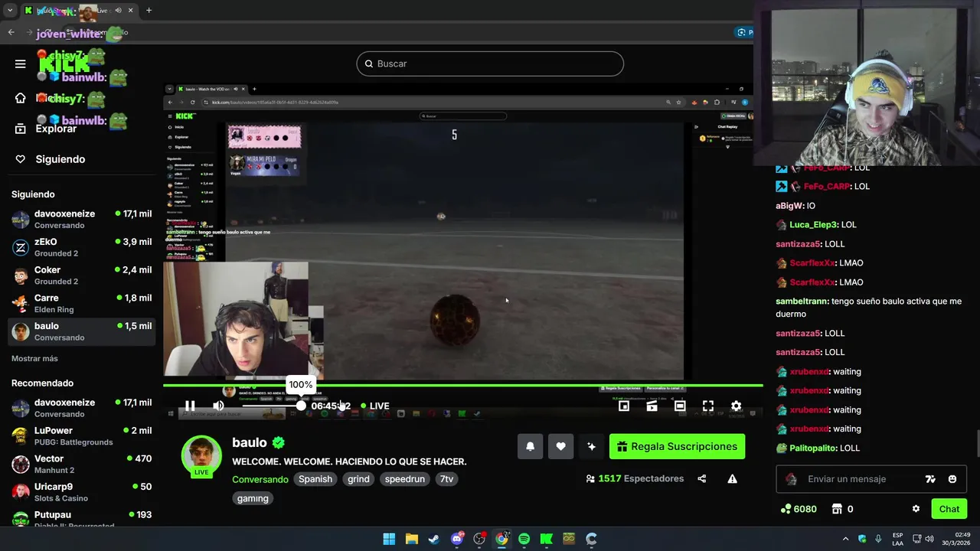The width and height of the screenshot is (980, 551).
Task: Report the stream with warning triangle icon
Action: coord(732,478)
